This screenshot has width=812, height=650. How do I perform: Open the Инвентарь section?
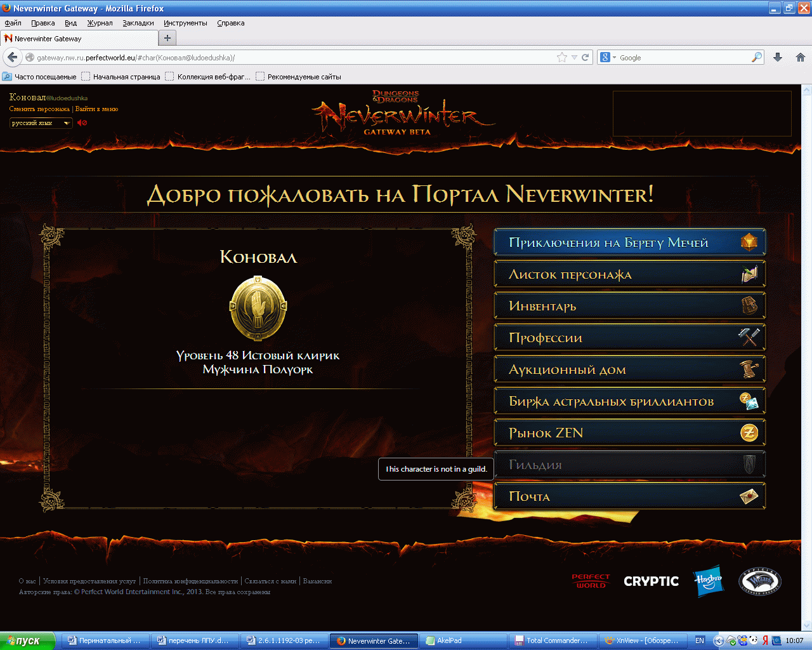630,306
